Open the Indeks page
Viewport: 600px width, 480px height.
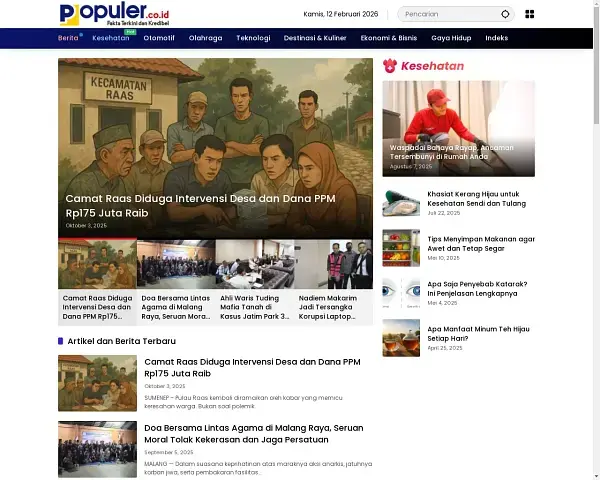click(496, 38)
